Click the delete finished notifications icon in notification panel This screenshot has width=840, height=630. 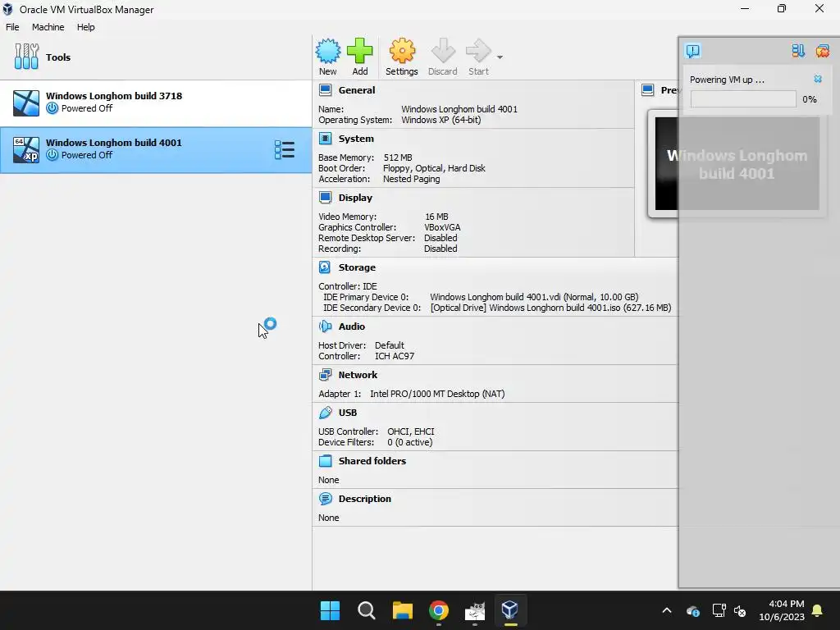tap(822, 51)
